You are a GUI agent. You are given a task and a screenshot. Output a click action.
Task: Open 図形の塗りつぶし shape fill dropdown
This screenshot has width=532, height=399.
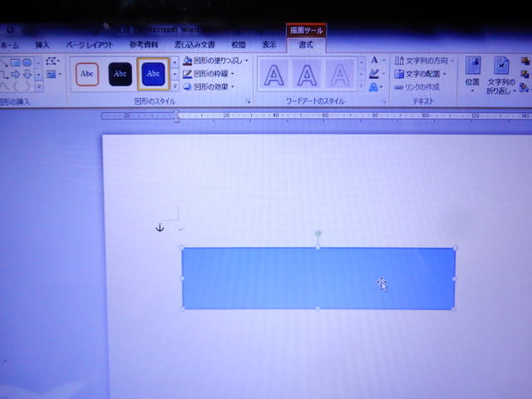[x=214, y=61]
